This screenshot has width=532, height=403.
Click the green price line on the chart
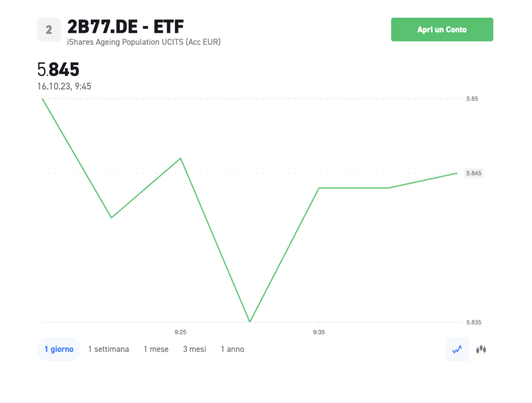353,187
